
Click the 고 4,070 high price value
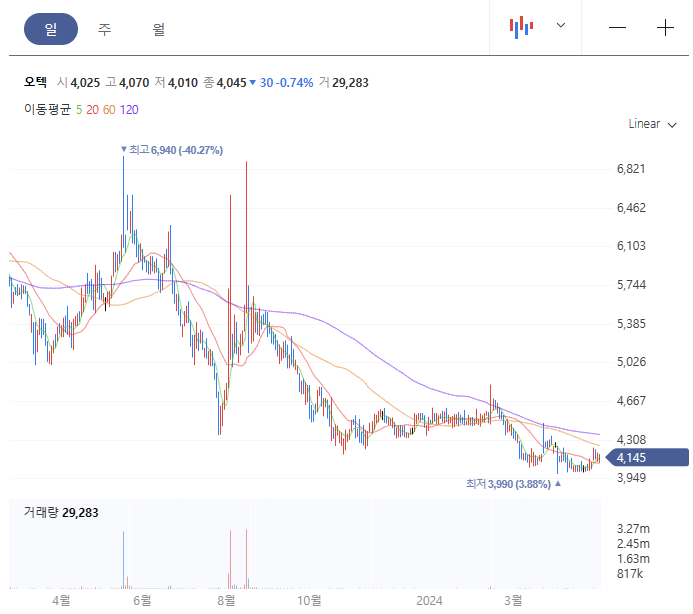pos(127,83)
